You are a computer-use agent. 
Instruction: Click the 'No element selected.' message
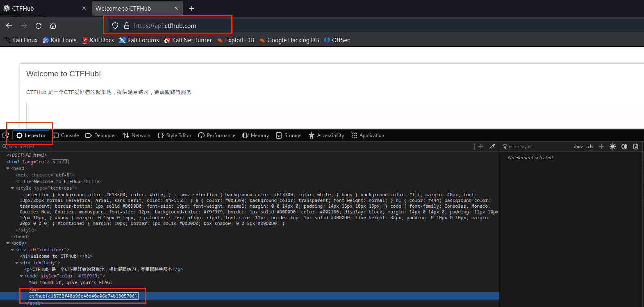(530, 158)
